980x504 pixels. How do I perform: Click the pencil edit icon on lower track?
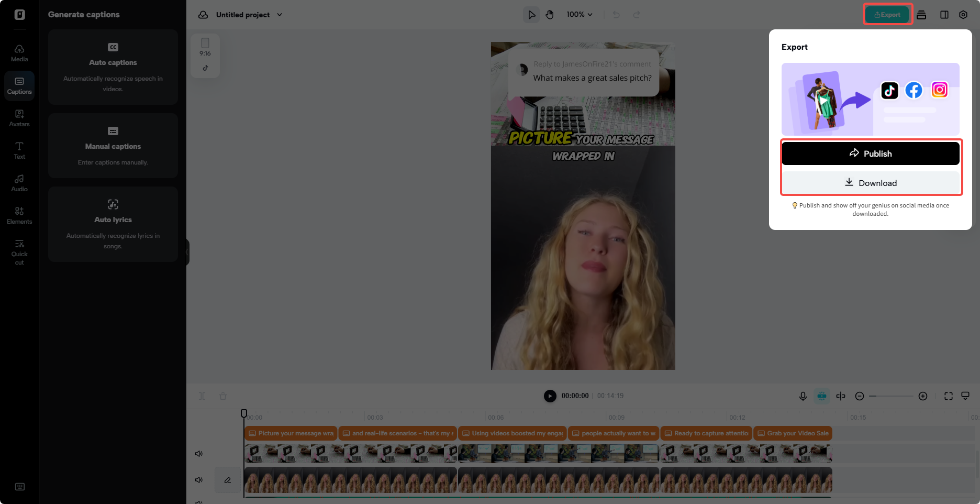(x=228, y=480)
